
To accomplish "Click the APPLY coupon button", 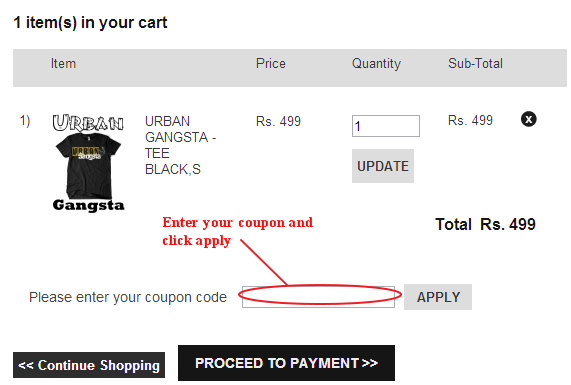I will [x=438, y=297].
